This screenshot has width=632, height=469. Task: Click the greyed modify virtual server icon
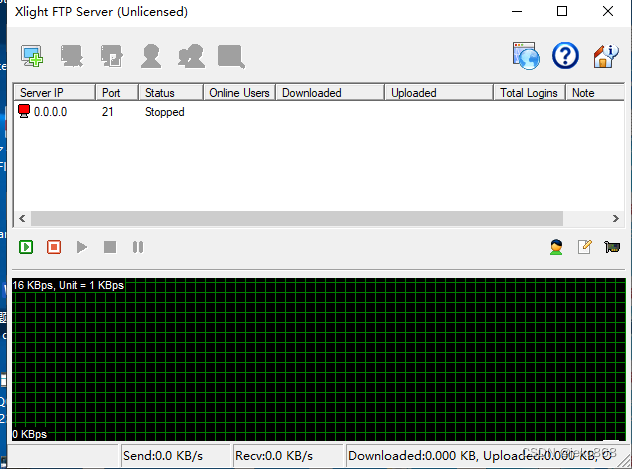(112, 56)
